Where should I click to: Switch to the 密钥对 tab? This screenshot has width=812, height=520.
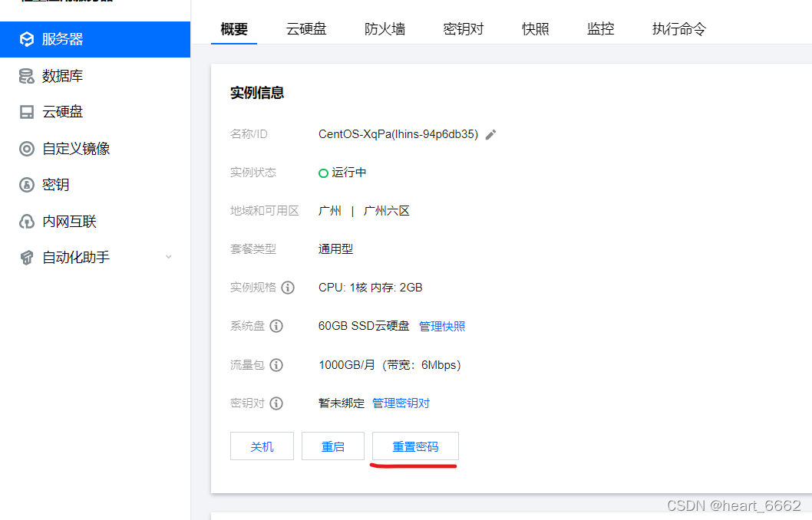464,29
